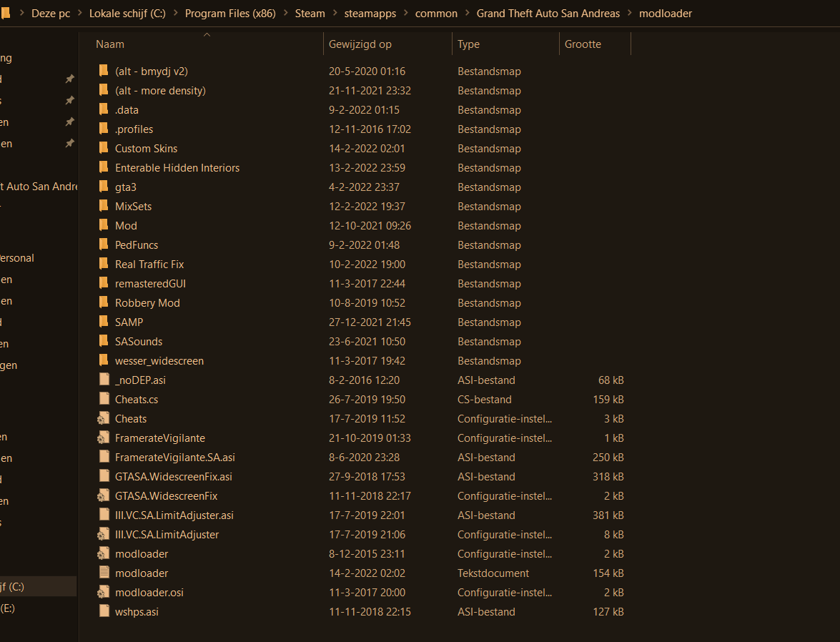The width and height of the screenshot is (840, 642).
Task: Navigate to Deze pc in the address bar
Action: 51,14
